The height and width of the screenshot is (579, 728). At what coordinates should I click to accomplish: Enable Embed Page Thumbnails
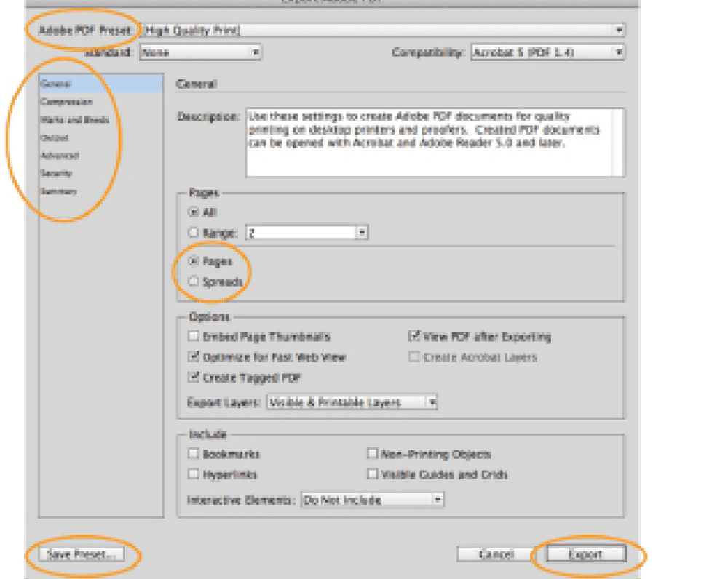coord(193,336)
